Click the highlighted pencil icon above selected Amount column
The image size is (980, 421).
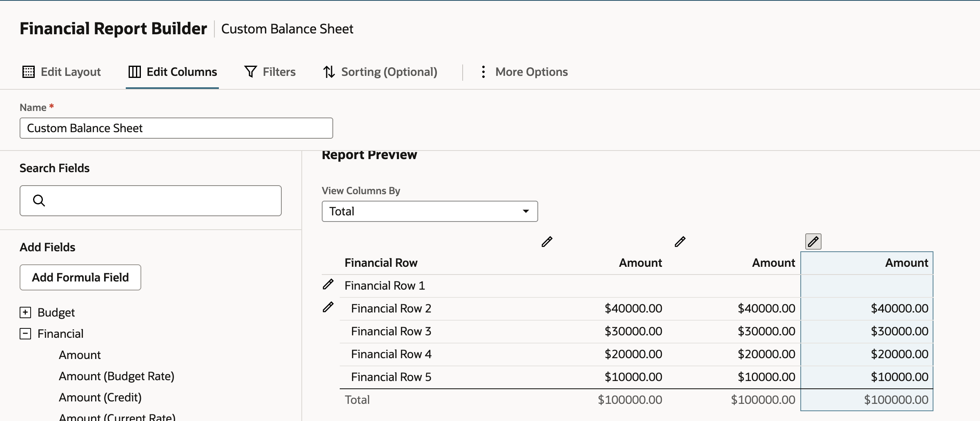tap(813, 242)
